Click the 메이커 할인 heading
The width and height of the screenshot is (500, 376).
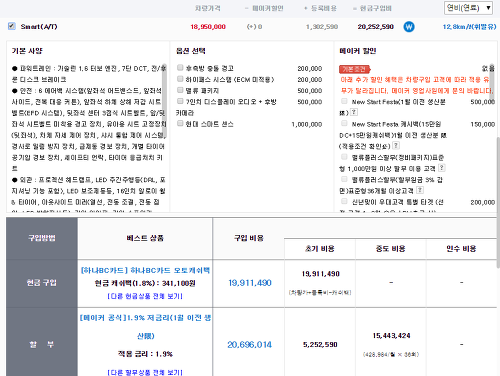(358, 51)
